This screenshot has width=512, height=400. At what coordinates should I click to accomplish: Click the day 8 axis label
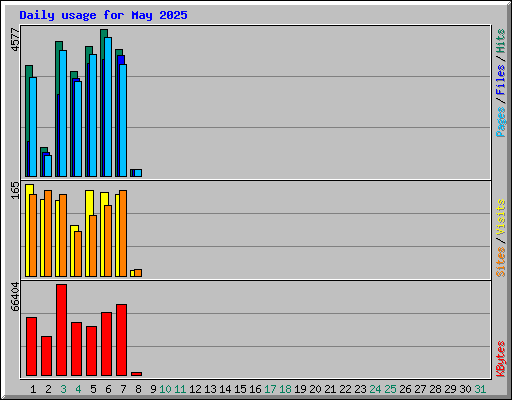[x=138, y=389]
